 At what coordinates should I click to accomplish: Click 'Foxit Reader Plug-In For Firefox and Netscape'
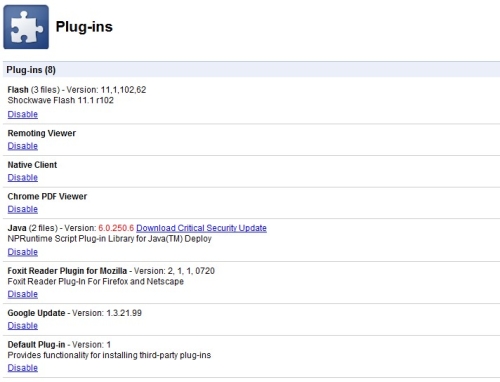pos(96,281)
